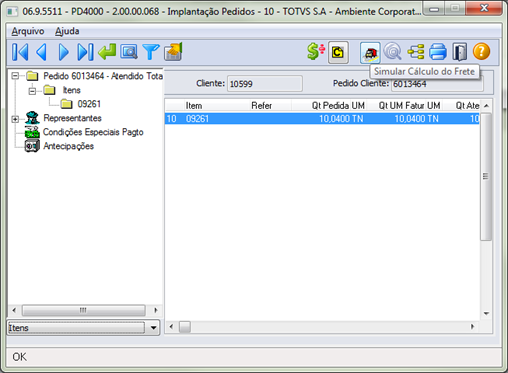Select Representantes in the tree
The height and width of the screenshot is (373, 508).
pos(72,118)
